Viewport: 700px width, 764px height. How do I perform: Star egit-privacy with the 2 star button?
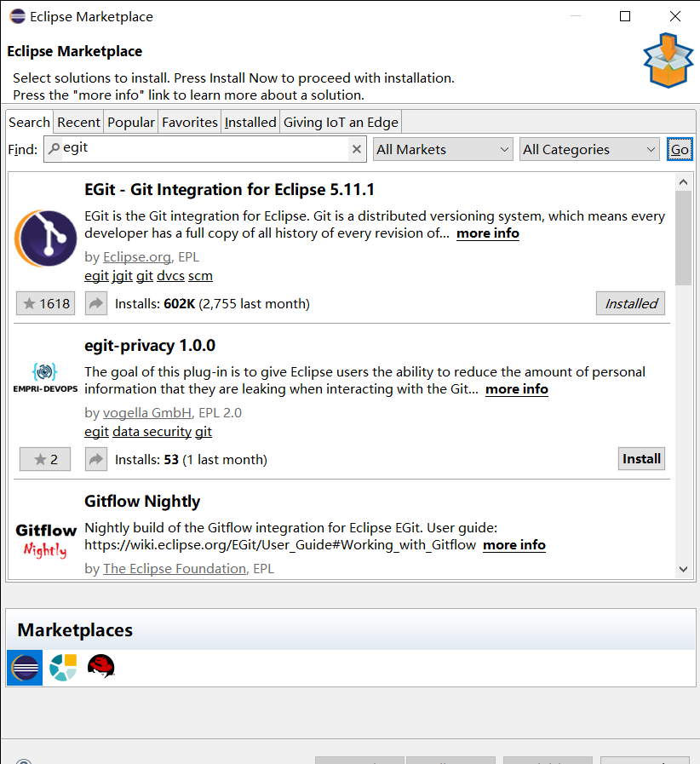click(45, 459)
